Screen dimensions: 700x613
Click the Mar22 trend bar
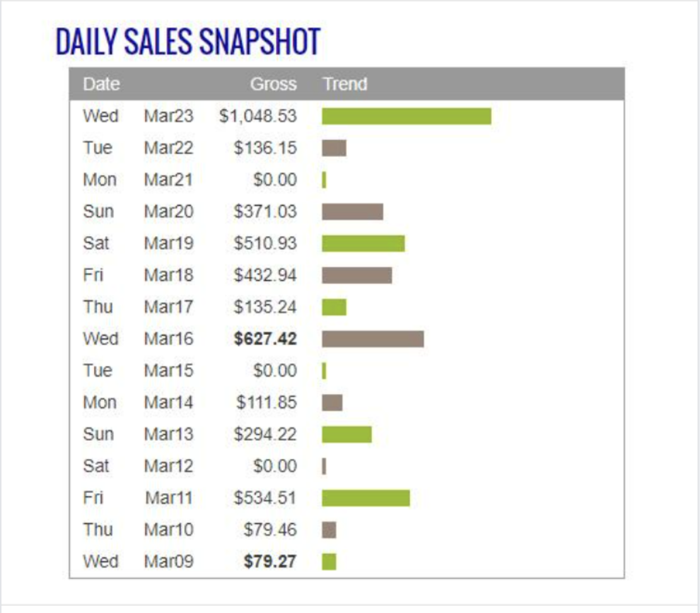334,148
